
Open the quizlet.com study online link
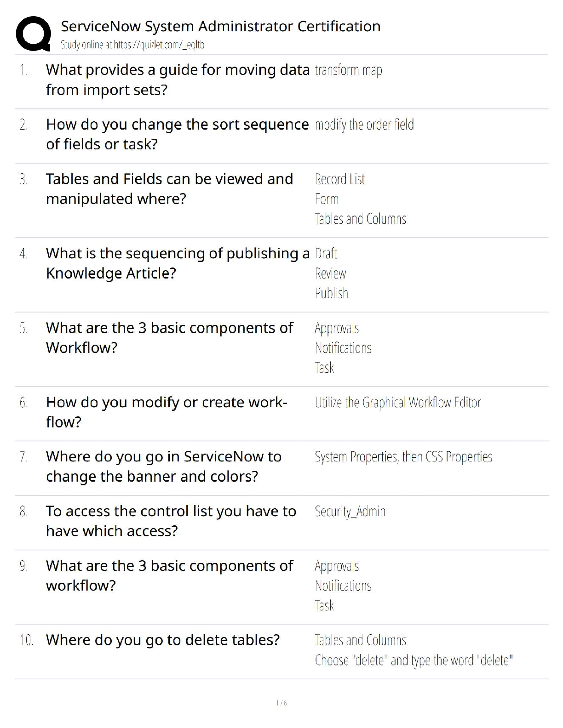pos(132,45)
